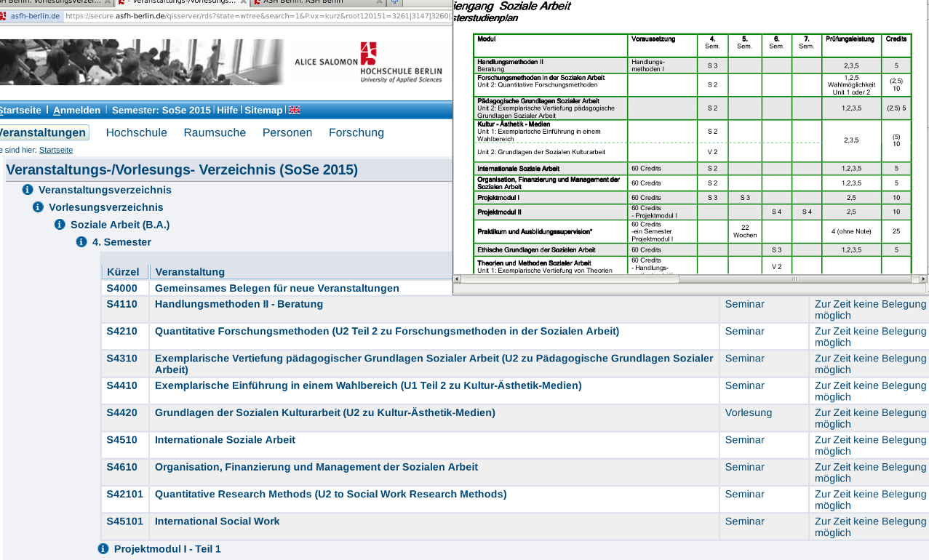
Task: Open the Sitemap link
Action: tap(263, 111)
